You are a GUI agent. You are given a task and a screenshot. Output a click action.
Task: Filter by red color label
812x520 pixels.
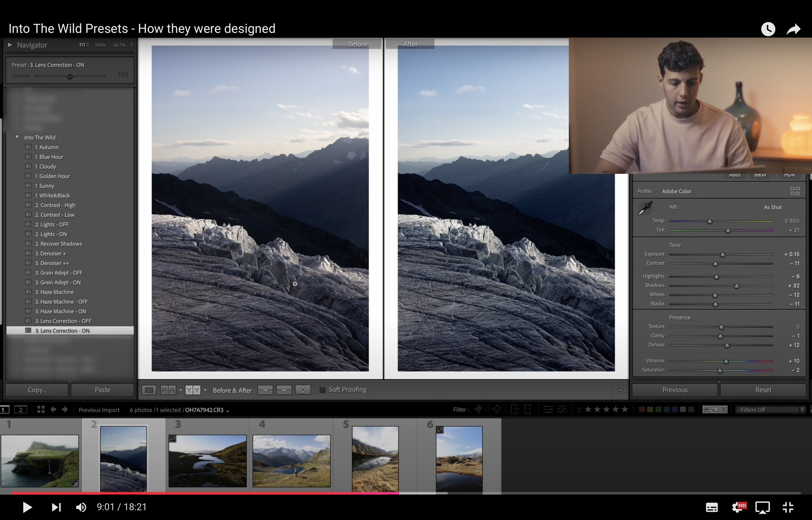pyautogui.click(x=641, y=409)
